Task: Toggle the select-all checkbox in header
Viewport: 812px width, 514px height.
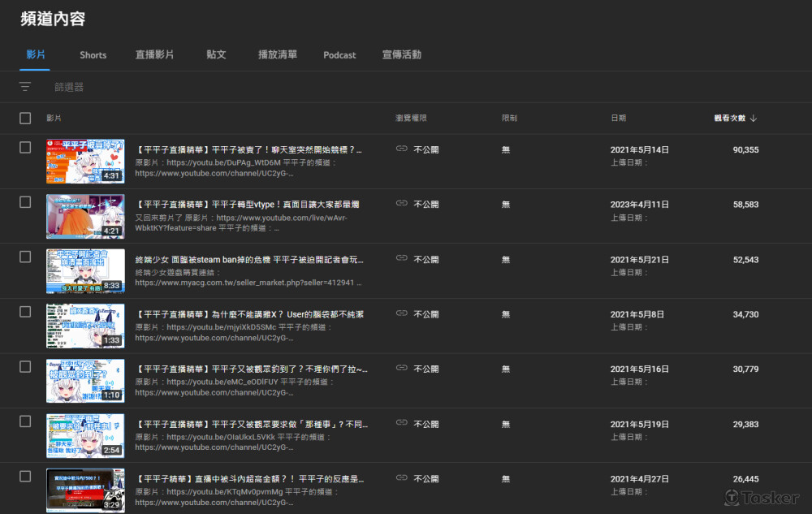Action: [x=25, y=119]
